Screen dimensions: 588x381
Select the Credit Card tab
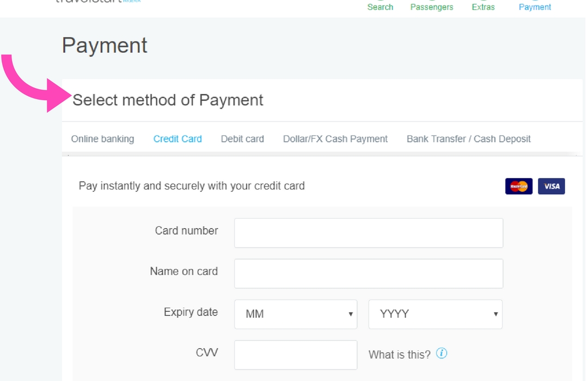pyautogui.click(x=177, y=139)
